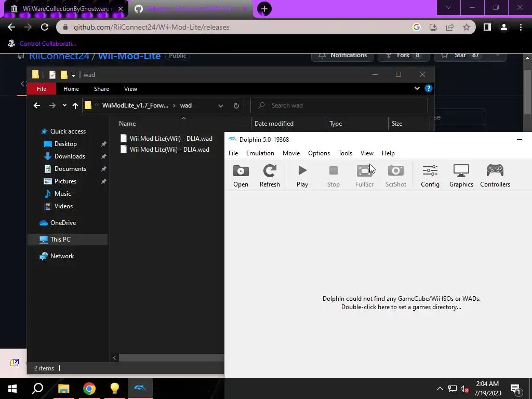Open Explorer help question mark icon
This screenshot has width=532, height=399.
pos(429,88)
